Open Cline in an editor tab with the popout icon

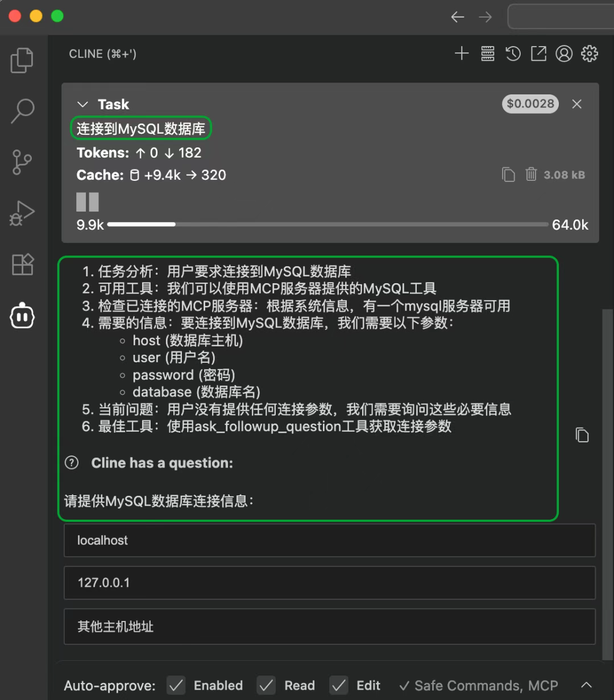point(538,53)
